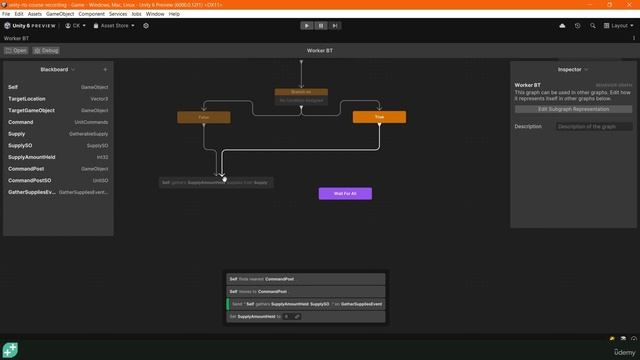This screenshot has height=360, width=640.
Task: Open the CK account dropdown
Action: coord(76,26)
